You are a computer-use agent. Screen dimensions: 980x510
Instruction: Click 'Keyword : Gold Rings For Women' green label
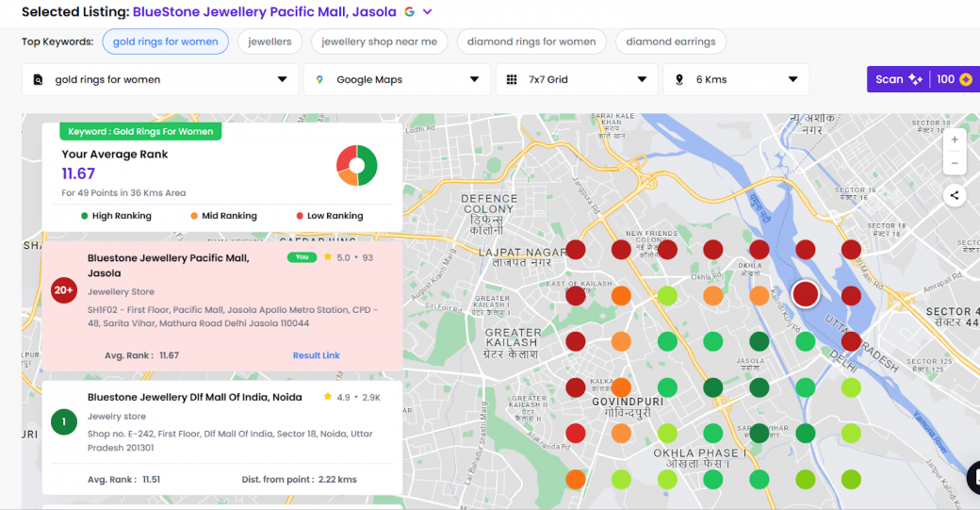pyautogui.click(x=140, y=131)
